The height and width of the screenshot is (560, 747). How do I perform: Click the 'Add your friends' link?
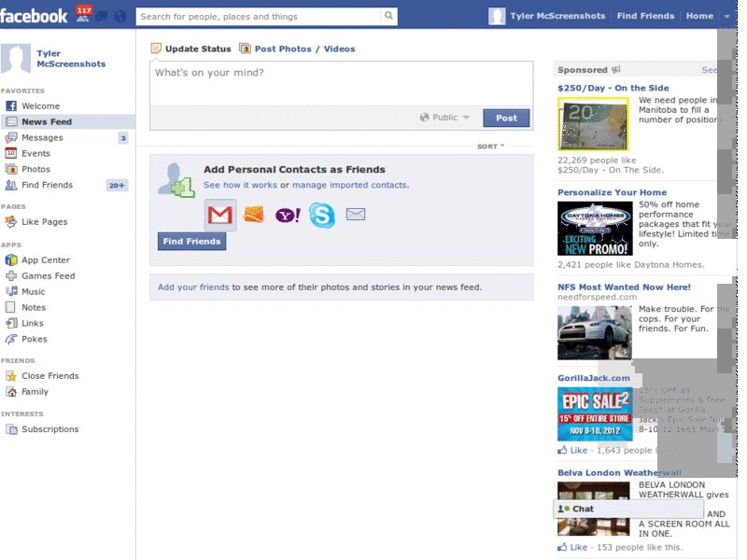click(x=193, y=287)
